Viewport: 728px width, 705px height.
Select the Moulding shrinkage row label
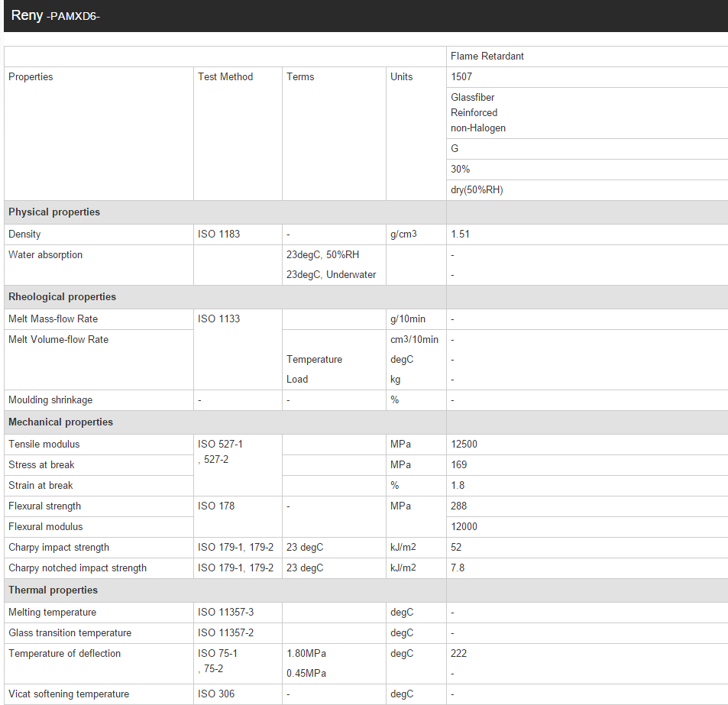coord(50,400)
